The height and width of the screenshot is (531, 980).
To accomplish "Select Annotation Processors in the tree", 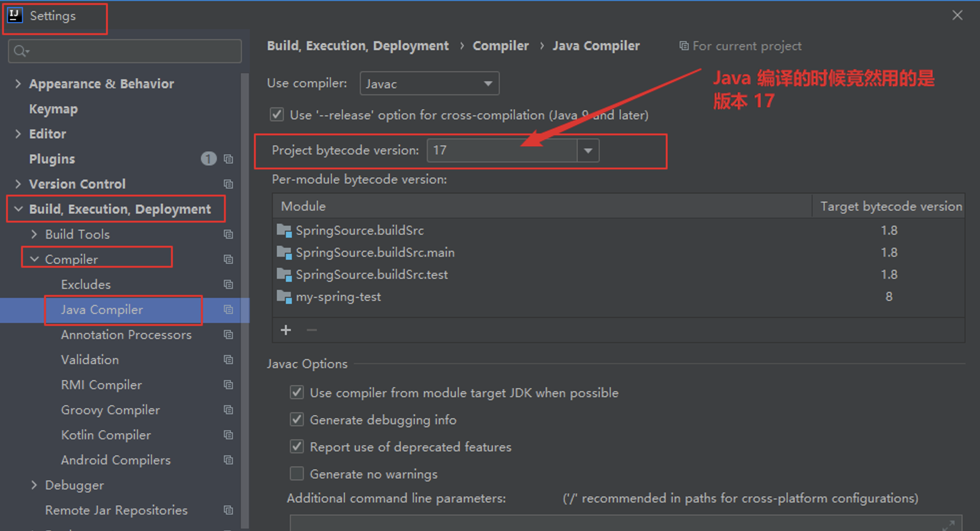I will [x=126, y=335].
